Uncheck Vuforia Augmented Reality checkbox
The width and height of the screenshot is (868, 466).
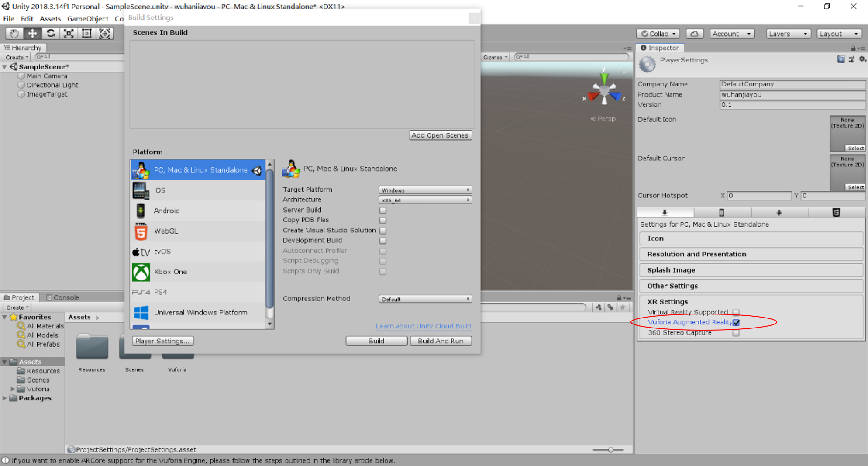[736, 323]
